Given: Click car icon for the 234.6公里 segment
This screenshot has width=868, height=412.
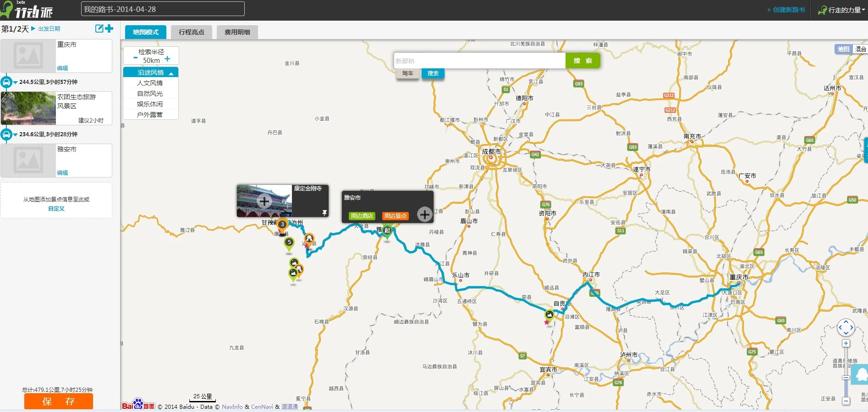Looking at the screenshot, I should point(6,134).
